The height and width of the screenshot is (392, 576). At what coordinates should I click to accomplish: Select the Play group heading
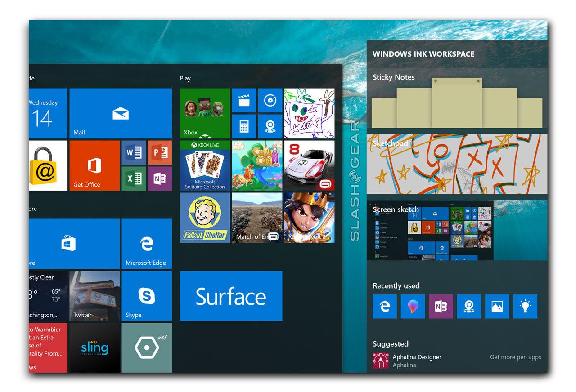[x=185, y=78]
